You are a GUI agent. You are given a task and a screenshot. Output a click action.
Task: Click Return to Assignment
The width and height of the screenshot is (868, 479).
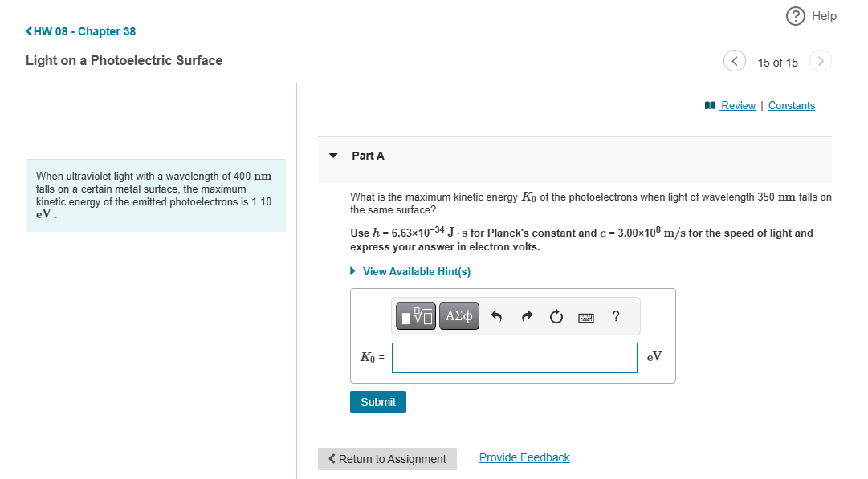tap(387, 458)
